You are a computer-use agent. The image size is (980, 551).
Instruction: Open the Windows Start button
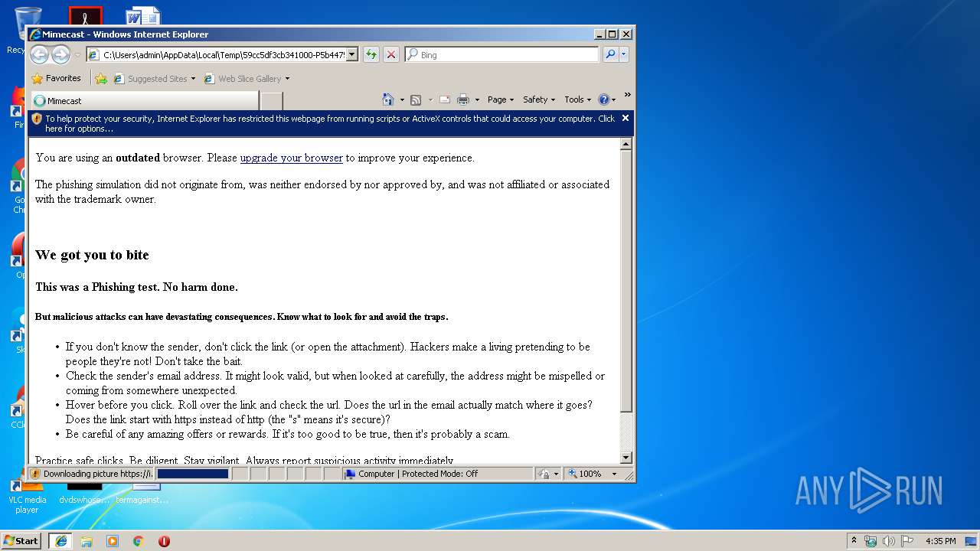point(21,540)
